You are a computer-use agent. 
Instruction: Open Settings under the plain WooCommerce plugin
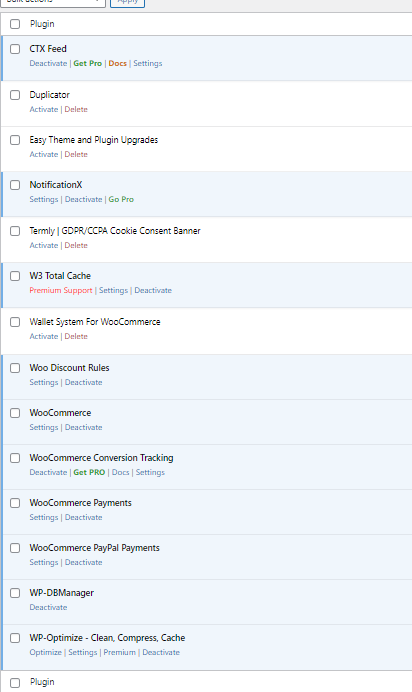coord(44,427)
